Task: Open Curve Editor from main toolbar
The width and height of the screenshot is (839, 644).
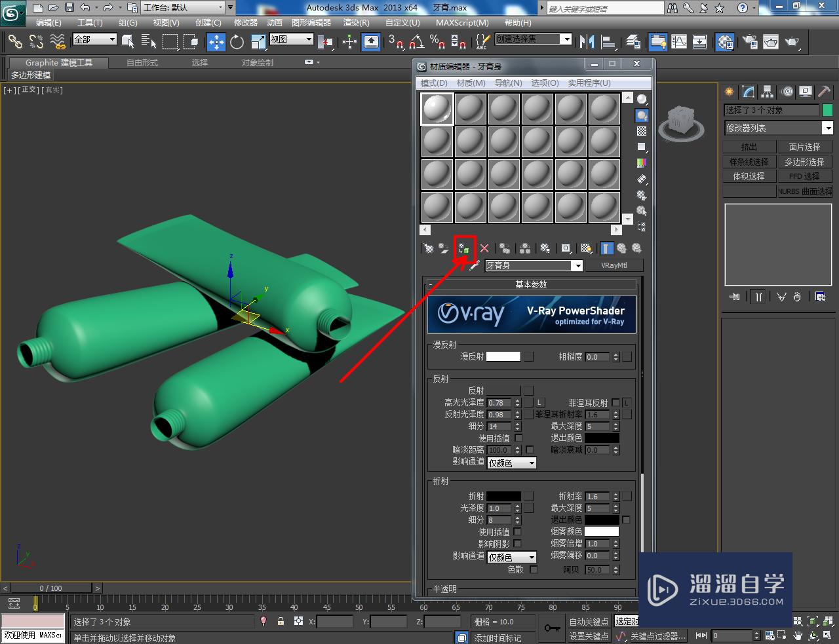Action: [679, 42]
